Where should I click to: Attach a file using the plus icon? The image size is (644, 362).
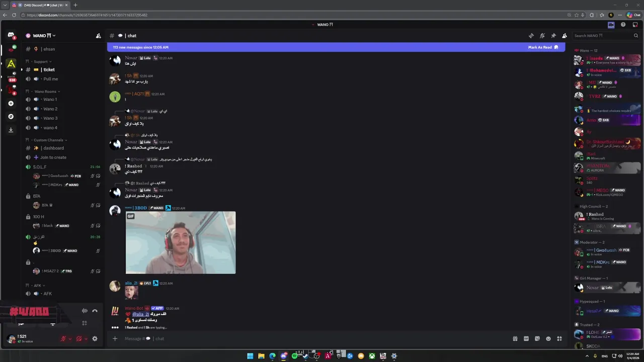coord(115,339)
